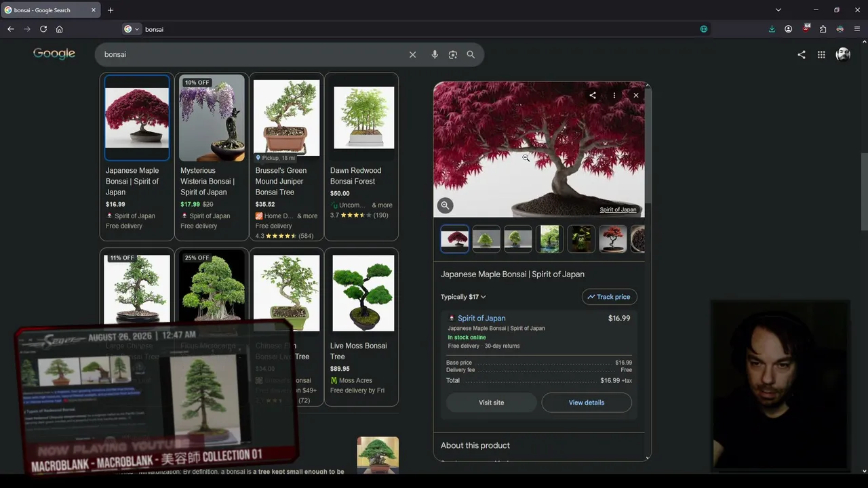Open the extensions puzzle piece menu
The width and height of the screenshot is (868, 488).
[x=823, y=29]
